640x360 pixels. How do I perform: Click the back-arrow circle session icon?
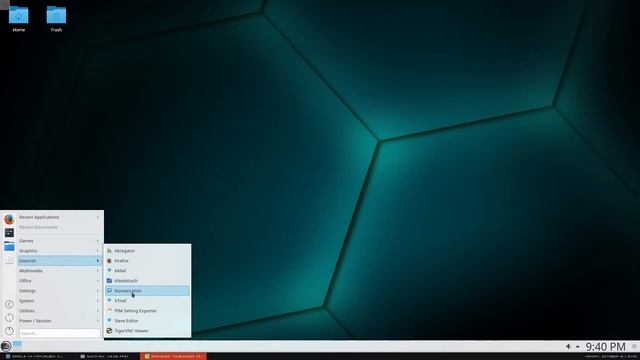9,304
